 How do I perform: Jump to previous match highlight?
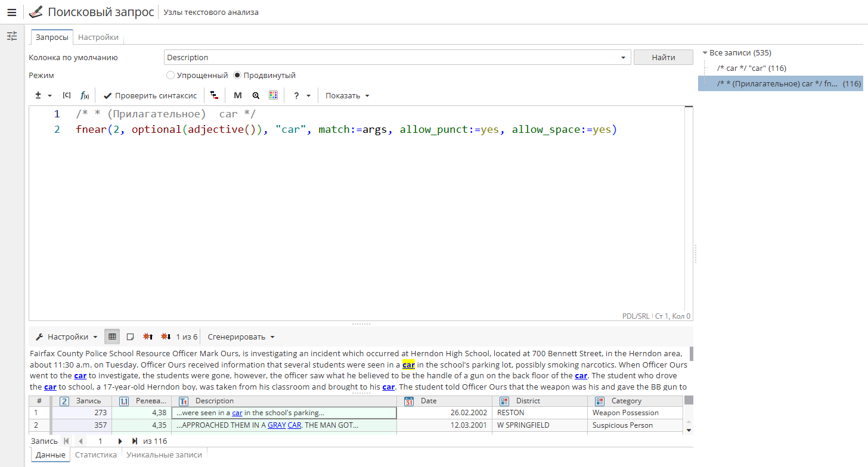coord(148,337)
